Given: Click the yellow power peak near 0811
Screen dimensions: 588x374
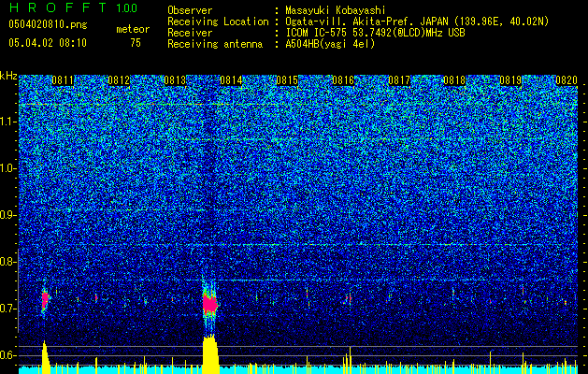Looking at the screenshot, I should [x=46, y=357].
